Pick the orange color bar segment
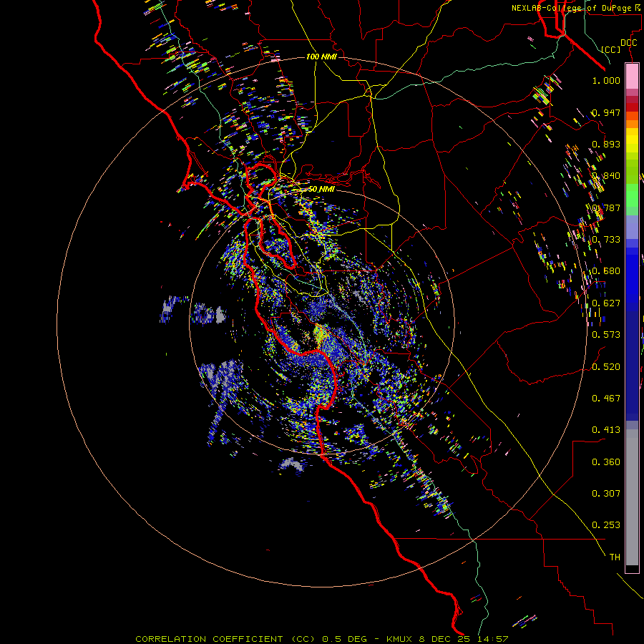Screen dimensions: 644x644 pyautogui.click(x=632, y=124)
